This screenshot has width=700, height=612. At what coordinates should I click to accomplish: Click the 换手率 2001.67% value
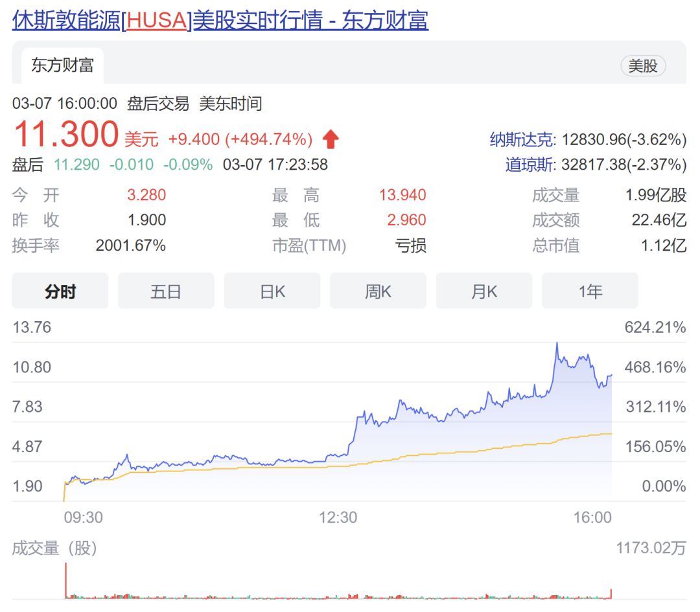(x=130, y=245)
